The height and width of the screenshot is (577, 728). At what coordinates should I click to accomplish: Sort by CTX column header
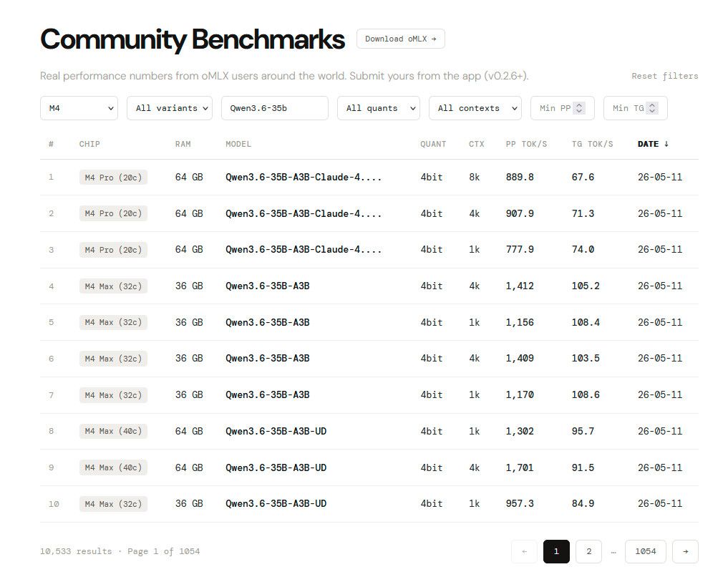476,144
